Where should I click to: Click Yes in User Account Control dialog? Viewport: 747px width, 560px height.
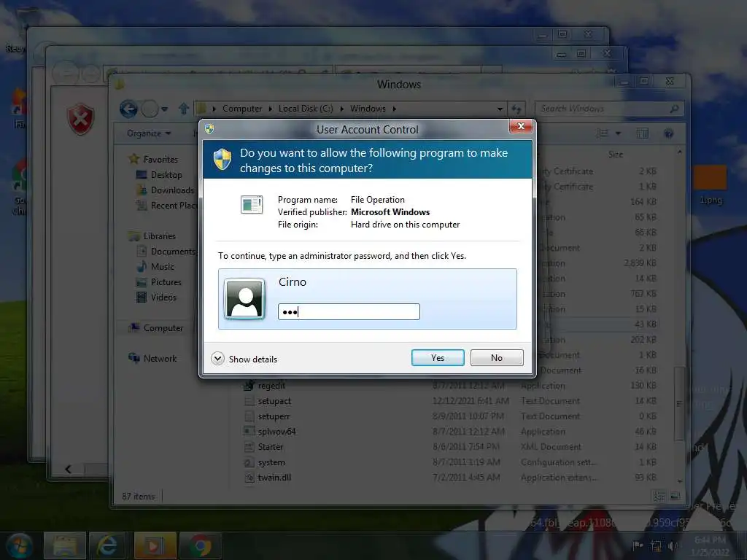click(x=438, y=357)
